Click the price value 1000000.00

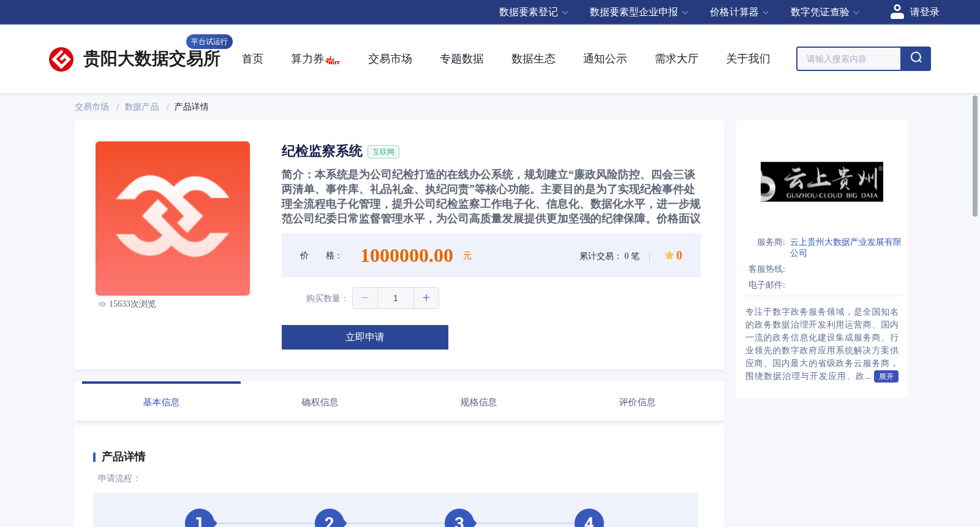click(x=407, y=255)
